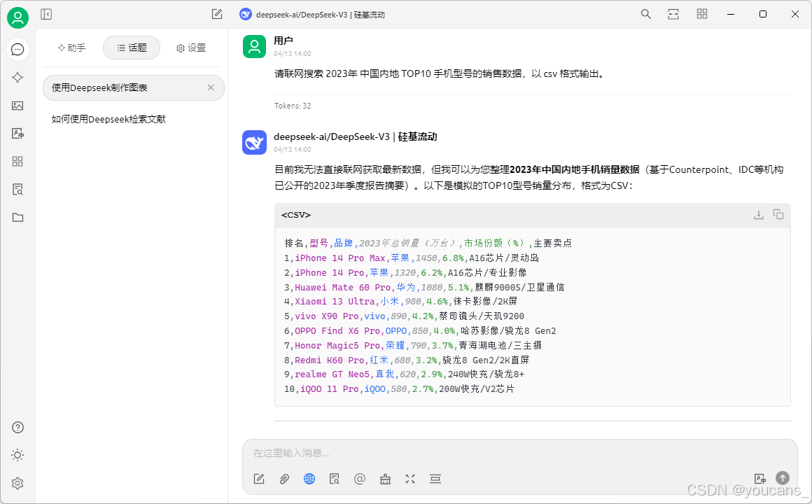Click CSV row 'Xiaomi 13 Ultra'

tap(401, 302)
